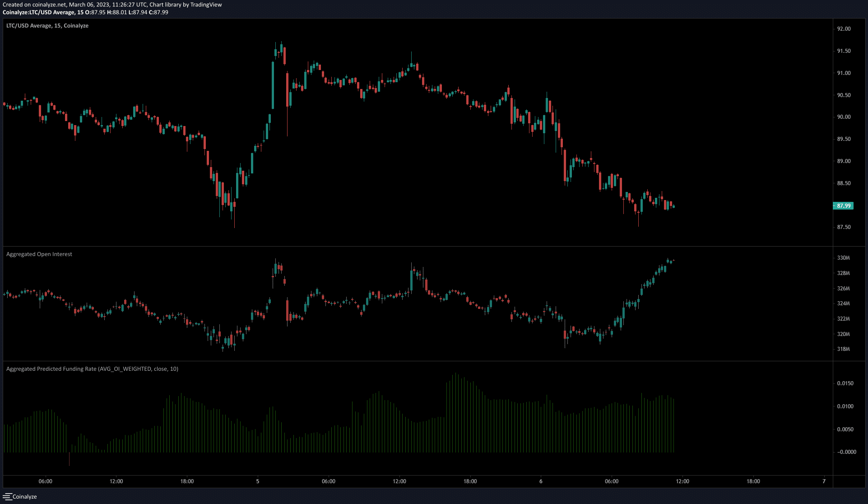Click the Coinalyze:LTC/USD Average OHLC header line
868x504 pixels.
tap(85, 12)
